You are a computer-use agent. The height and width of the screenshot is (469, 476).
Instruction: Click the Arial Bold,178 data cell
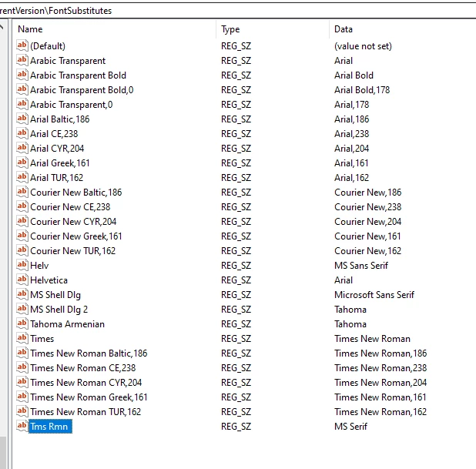pos(362,90)
